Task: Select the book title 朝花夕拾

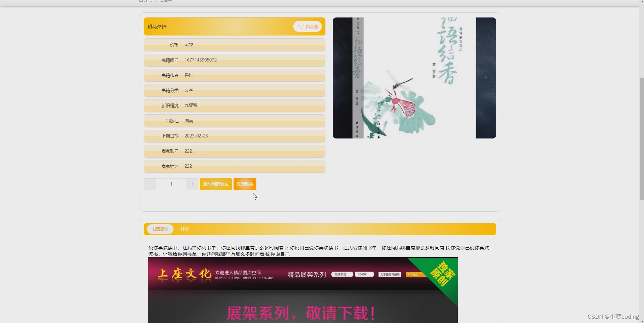Action: [x=157, y=27]
